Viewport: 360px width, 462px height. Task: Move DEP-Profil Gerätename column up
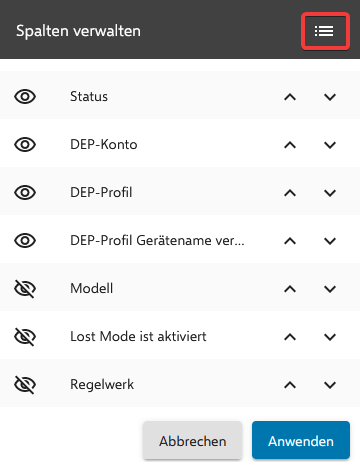(290, 241)
